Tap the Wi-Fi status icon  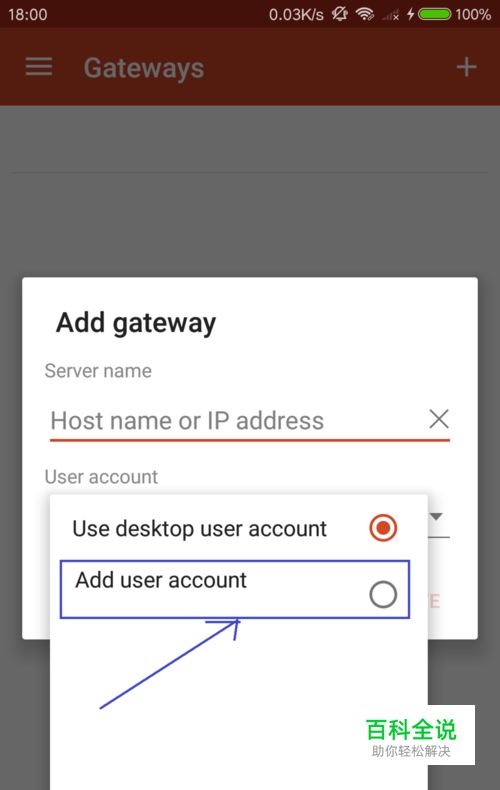pyautogui.click(x=365, y=14)
